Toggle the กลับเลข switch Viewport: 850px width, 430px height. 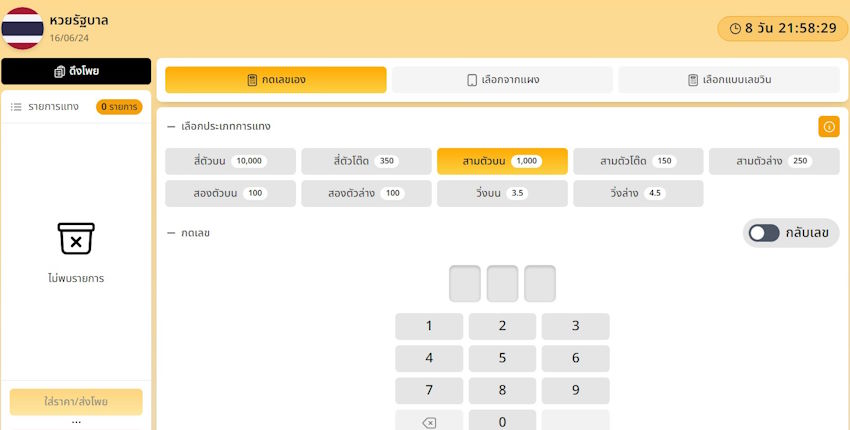(765, 233)
